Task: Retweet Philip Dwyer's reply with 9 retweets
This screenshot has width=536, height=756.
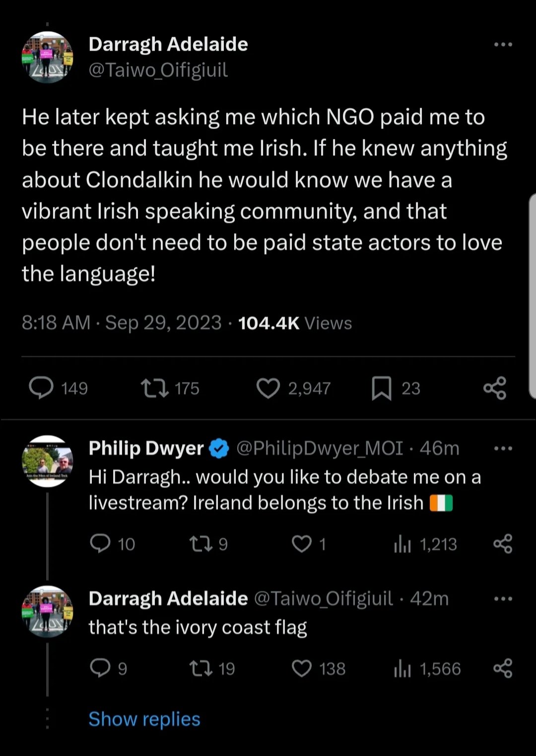Action: [x=201, y=544]
